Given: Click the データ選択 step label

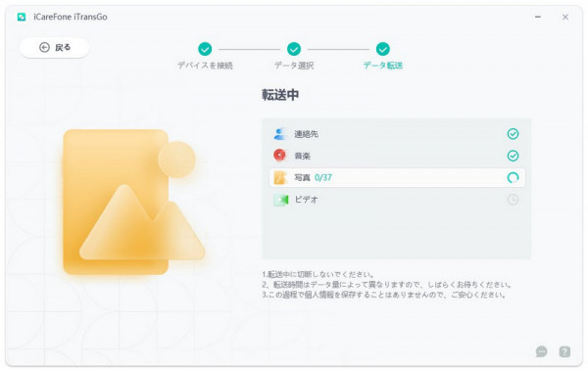Looking at the screenshot, I should click(294, 66).
